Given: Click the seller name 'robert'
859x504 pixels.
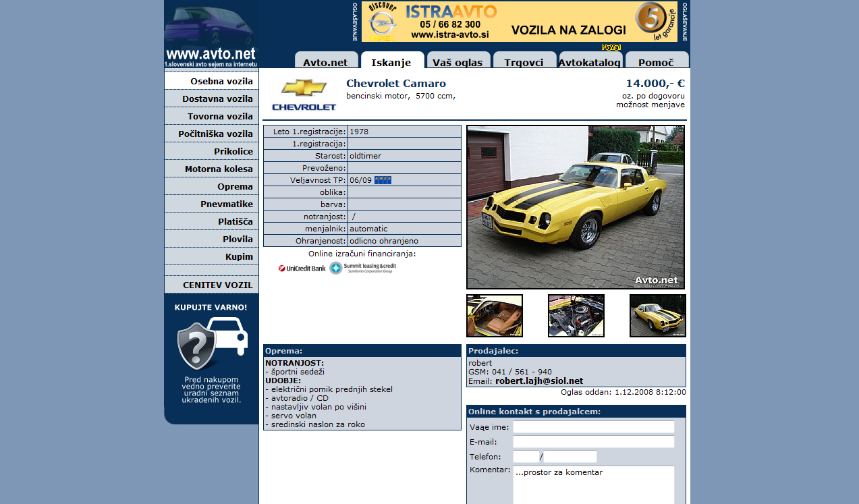Looking at the screenshot, I should [x=480, y=363].
